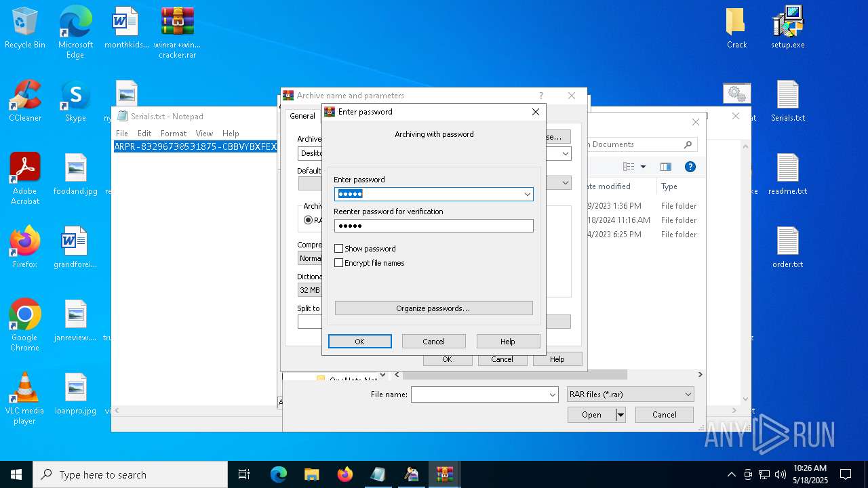868x488 pixels.
Task: Open the Help menu in Notepad
Action: pos(231,134)
